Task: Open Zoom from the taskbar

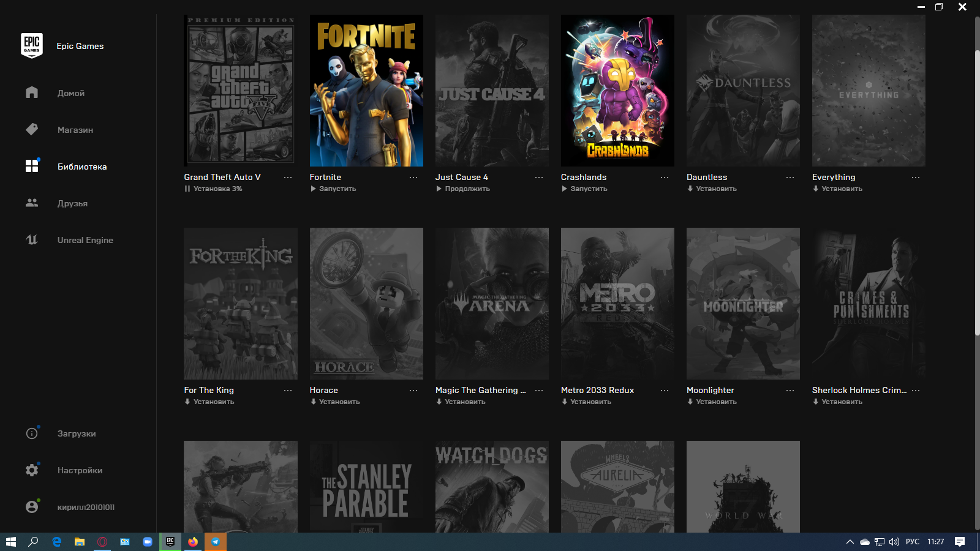Action: click(x=148, y=542)
